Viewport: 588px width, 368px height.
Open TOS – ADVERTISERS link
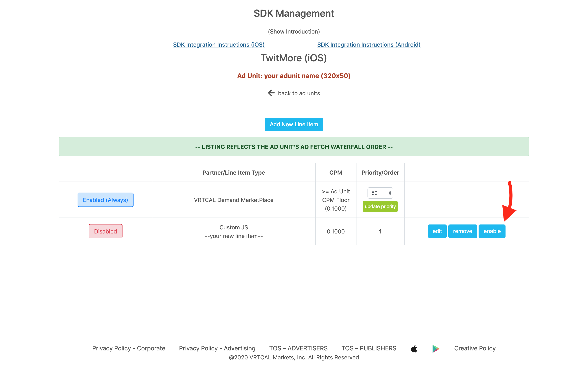[x=298, y=348]
